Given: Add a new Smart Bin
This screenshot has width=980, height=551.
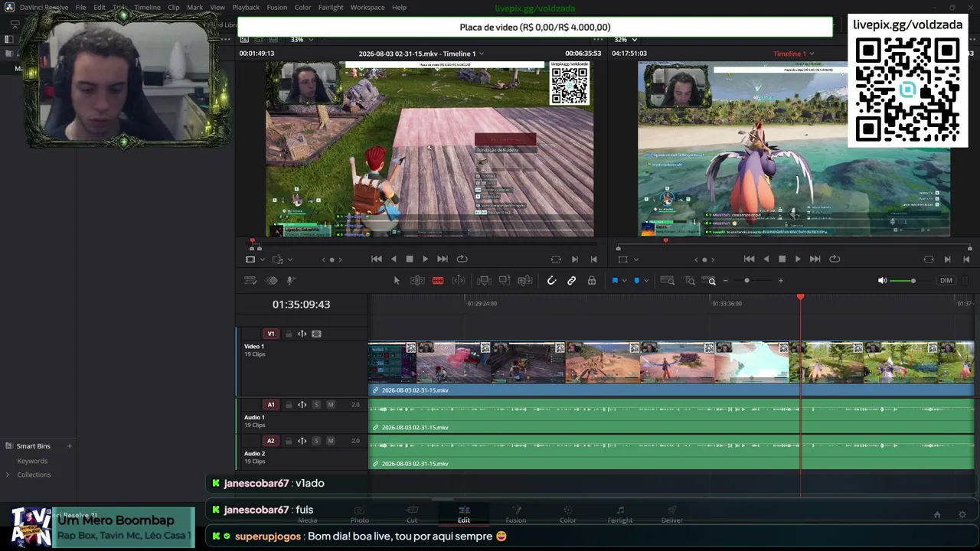Looking at the screenshot, I should click(69, 446).
